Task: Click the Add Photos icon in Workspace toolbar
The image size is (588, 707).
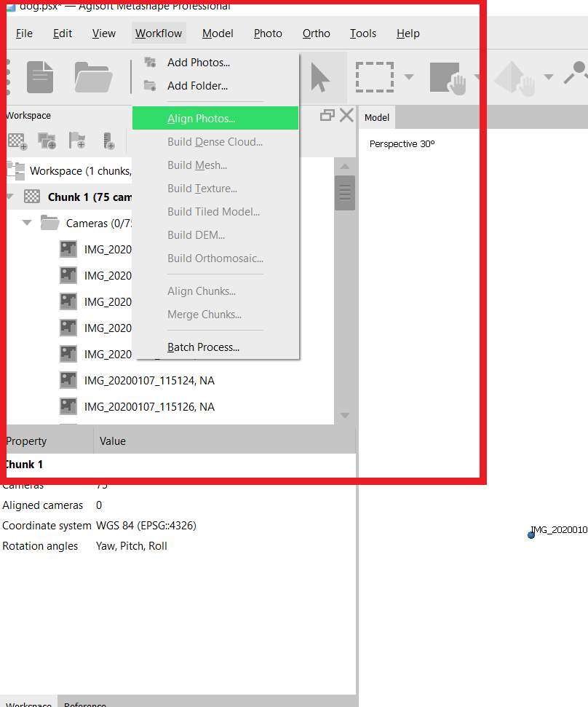Action: point(47,141)
